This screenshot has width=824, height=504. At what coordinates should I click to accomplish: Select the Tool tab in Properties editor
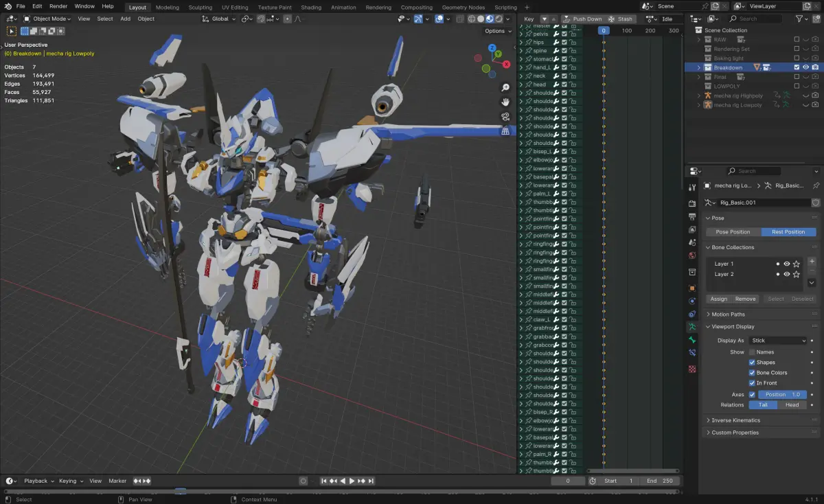692,187
